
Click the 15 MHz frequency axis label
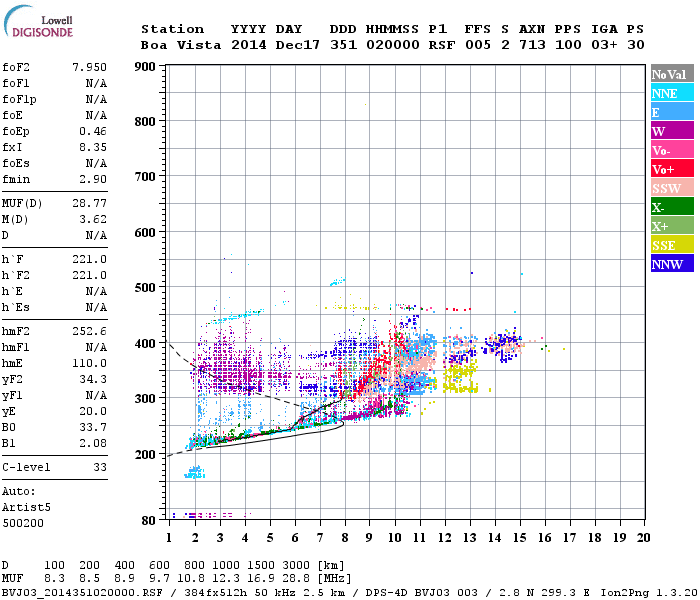(519, 538)
